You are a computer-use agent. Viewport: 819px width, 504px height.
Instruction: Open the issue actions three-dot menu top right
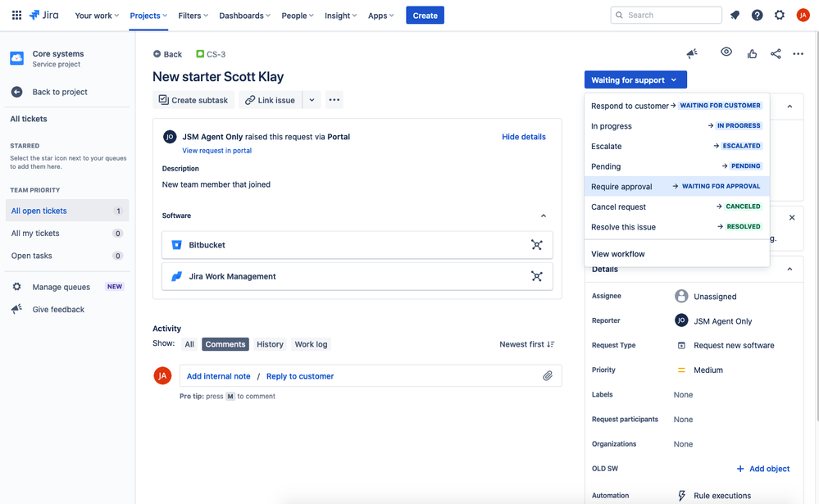[x=799, y=53]
